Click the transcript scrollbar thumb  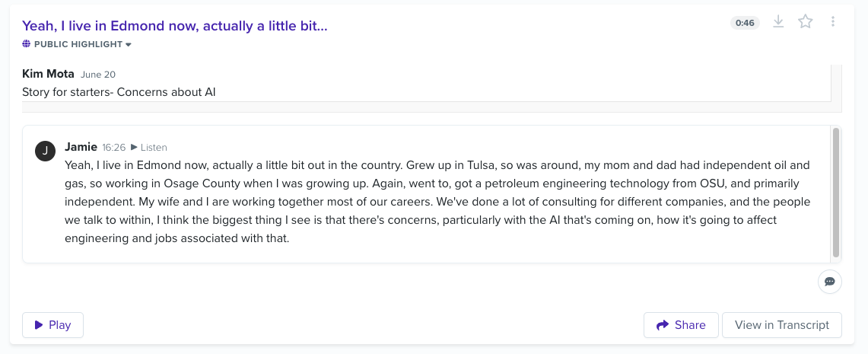(836, 193)
